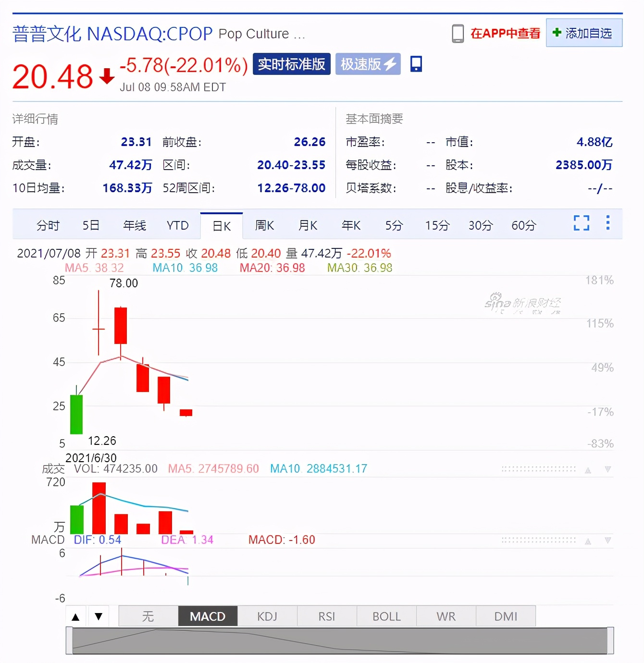Choose the RSI indicator
This screenshot has width=644, height=663.
(327, 616)
